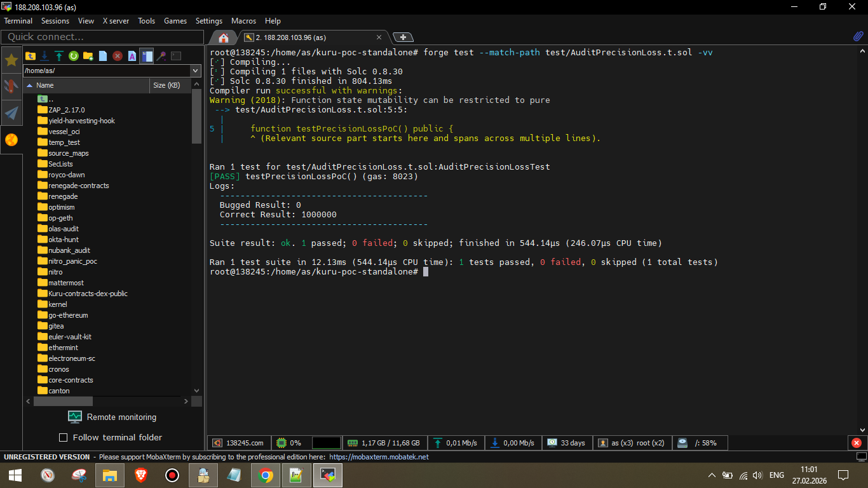Select the ZAP_2.17.0 folder
The width and height of the screenshot is (868, 488).
[61, 110]
